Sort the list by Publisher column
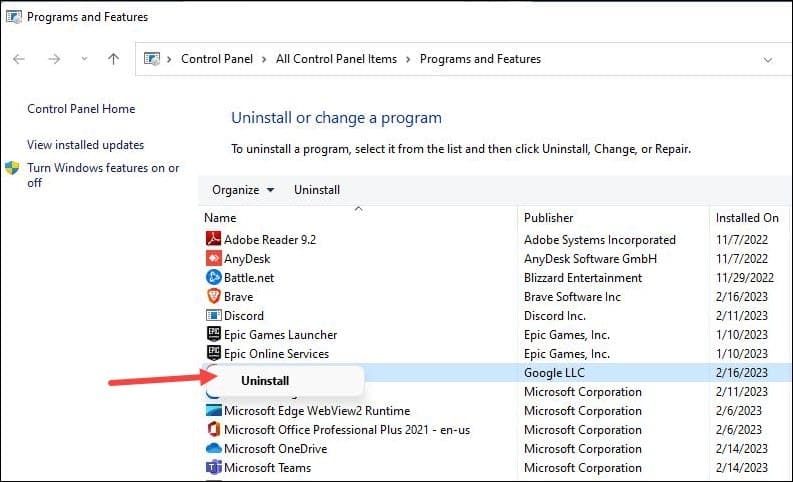Screen dimensions: 793x482 pyautogui.click(x=549, y=218)
